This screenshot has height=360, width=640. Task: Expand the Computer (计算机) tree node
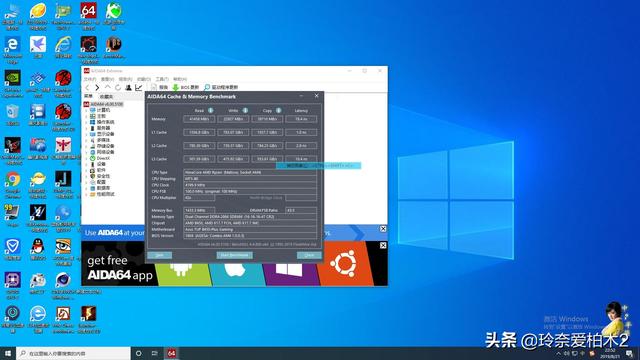pos(87,110)
